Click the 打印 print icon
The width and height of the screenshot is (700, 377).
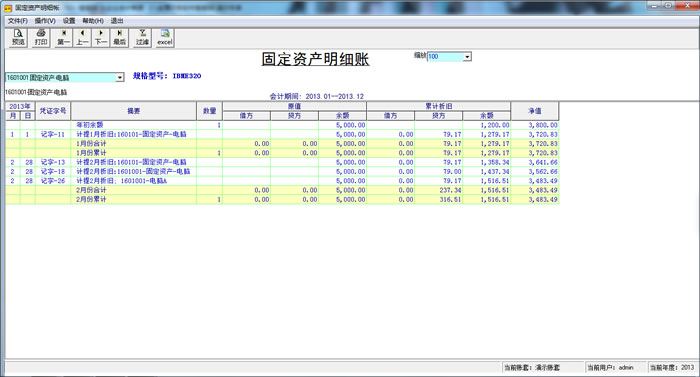[x=41, y=38]
